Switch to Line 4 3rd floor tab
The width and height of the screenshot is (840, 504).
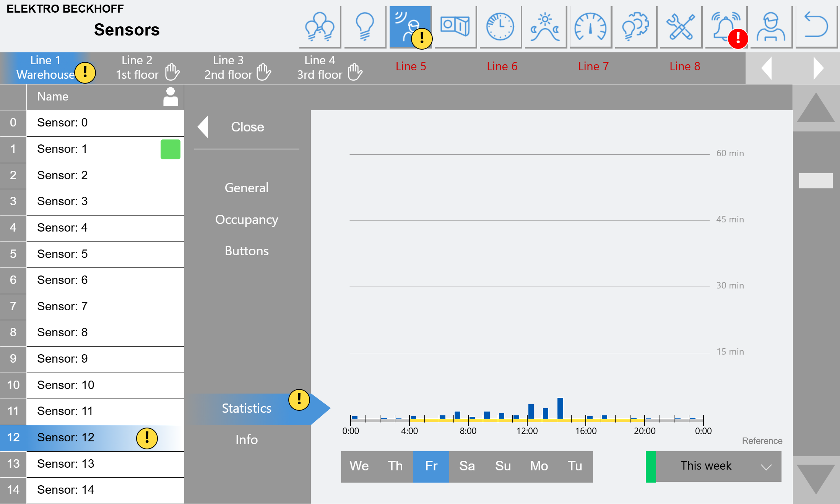(x=320, y=68)
